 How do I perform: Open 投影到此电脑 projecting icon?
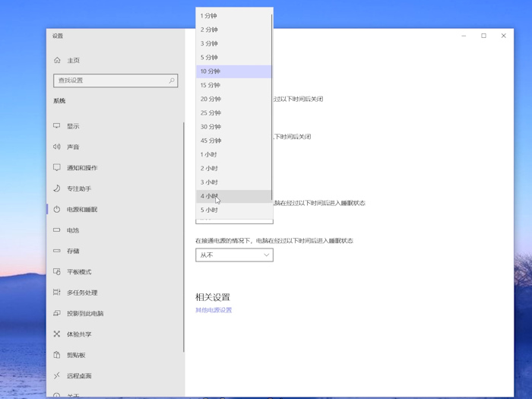(x=57, y=313)
